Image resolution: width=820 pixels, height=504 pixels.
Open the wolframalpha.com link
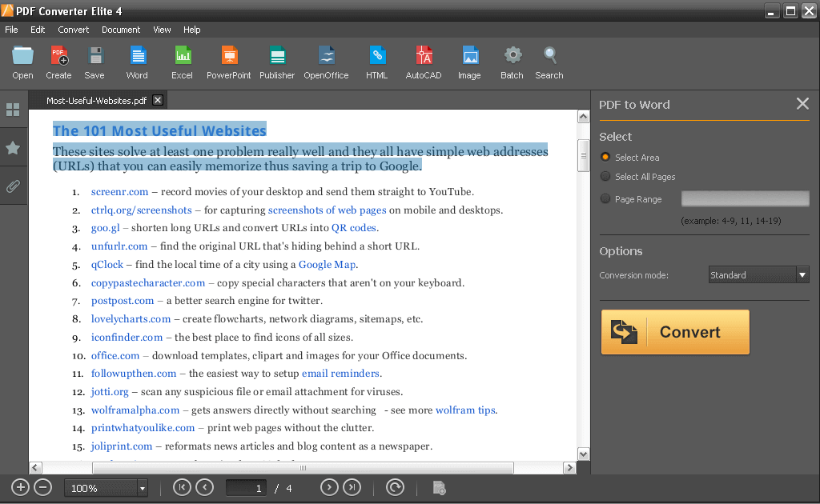(135, 410)
